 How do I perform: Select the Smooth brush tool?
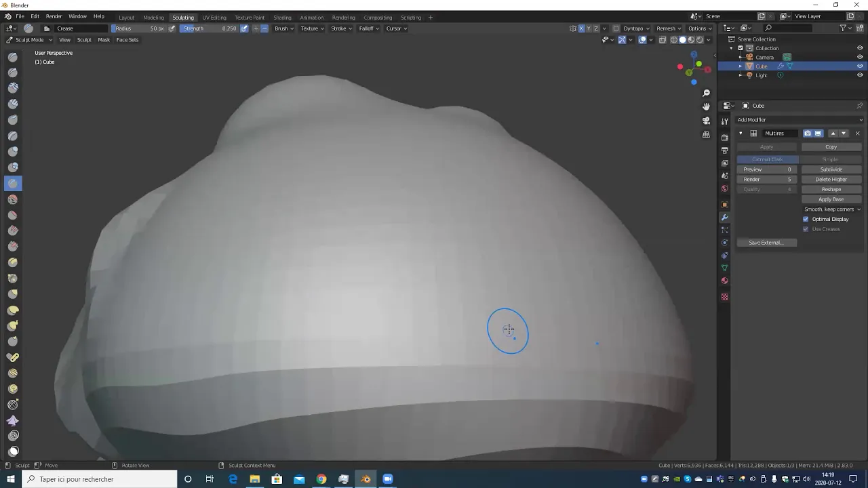pos(13,199)
